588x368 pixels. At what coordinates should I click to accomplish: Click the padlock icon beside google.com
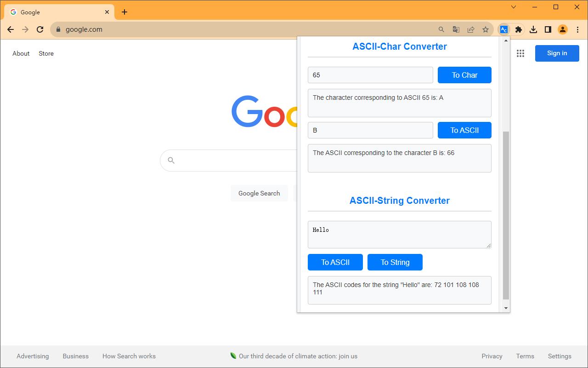(x=58, y=29)
